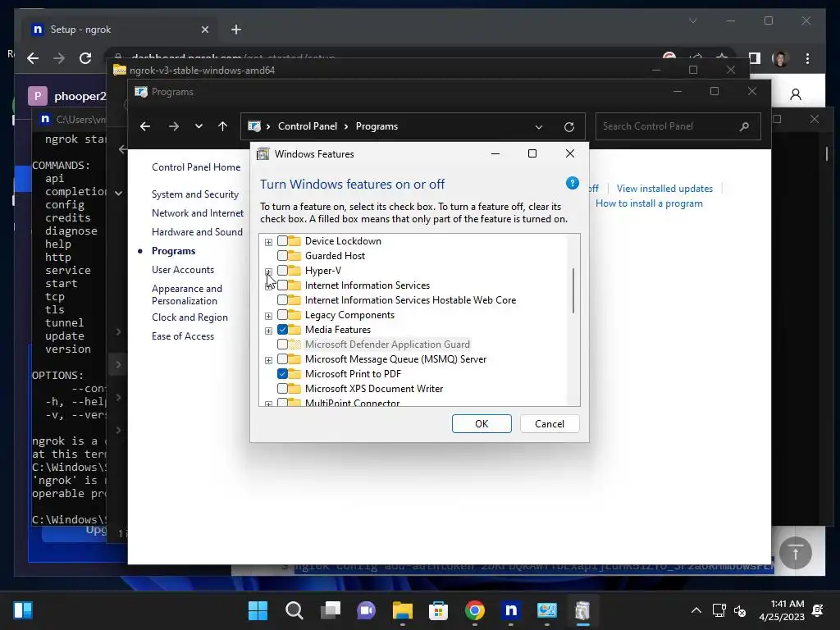Open Microsoft Store from the taskbar
This screenshot has width=840, height=630.
click(x=438, y=610)
